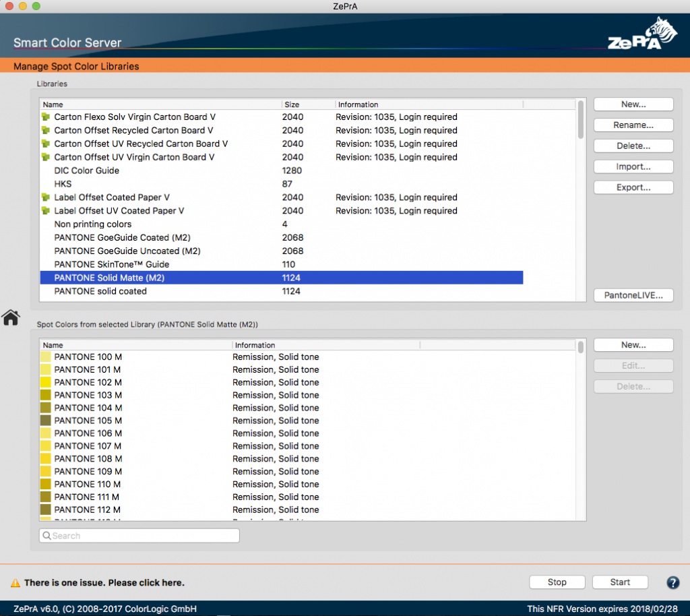Click 'There is one issue' link

[x=104, y=583]
